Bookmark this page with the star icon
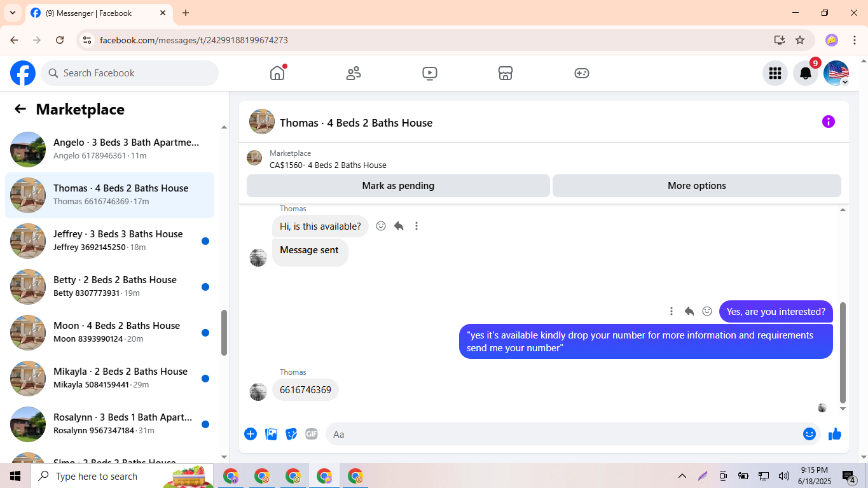The image size is (868, 488). pyautogui.click(x=800, y=40)
